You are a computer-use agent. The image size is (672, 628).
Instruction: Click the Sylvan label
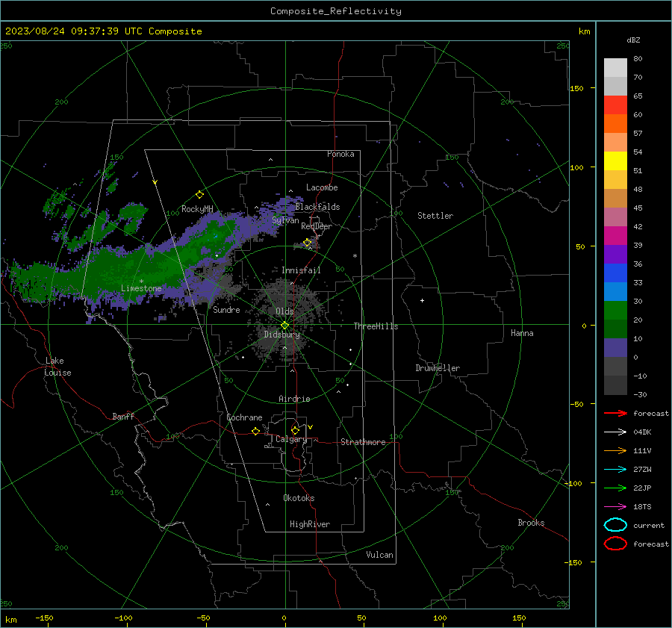(285, 220)
